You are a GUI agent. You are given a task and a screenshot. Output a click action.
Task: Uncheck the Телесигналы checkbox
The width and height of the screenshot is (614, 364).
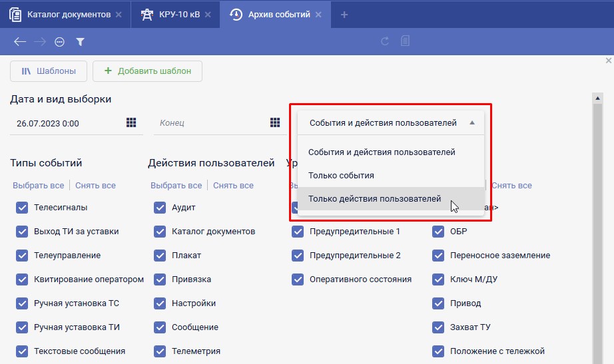click(21, 208)
